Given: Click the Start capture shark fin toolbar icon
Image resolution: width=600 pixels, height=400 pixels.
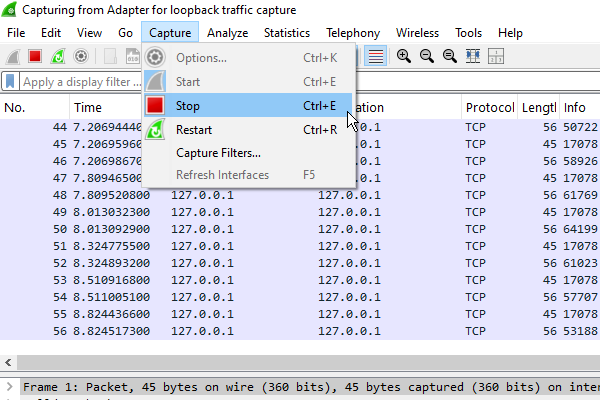Looking at the screenshot, I should [13, 57].
